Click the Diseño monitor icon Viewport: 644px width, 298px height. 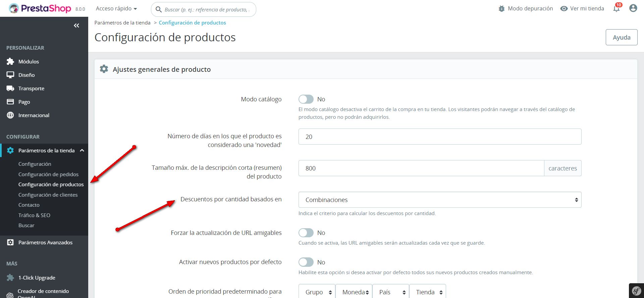pos(10,75)
